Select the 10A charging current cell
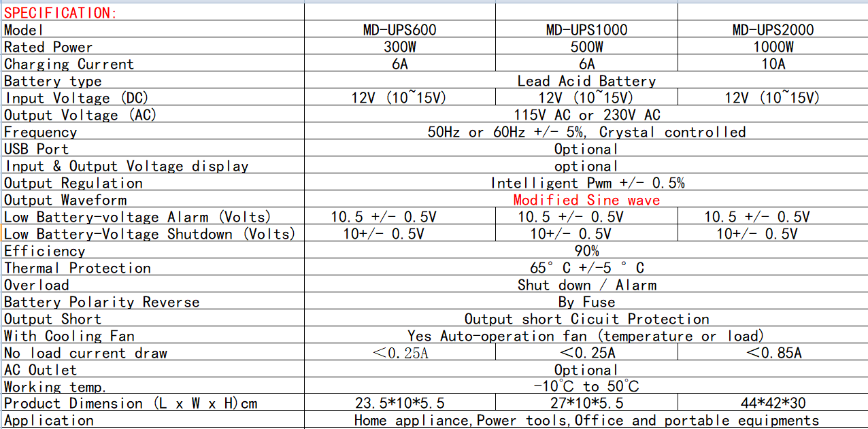The width and height of the screenshot is (868, 429). [x=773, y=64]
